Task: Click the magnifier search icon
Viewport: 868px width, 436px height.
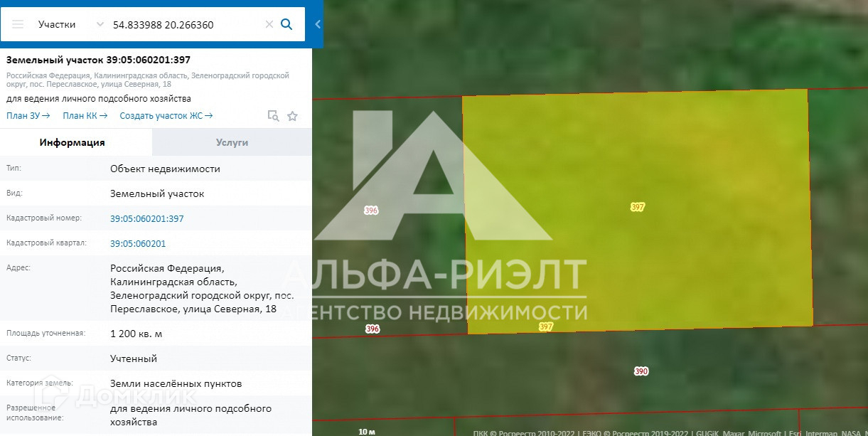Action: pos(286,24)
